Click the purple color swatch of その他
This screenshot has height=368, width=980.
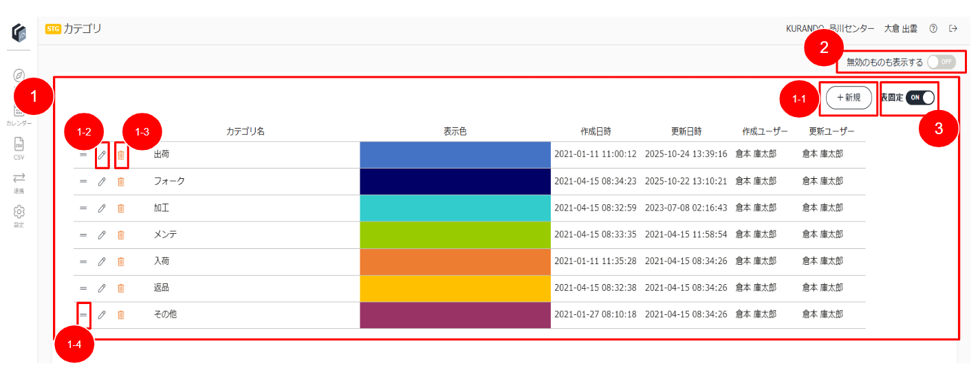[455, 314]
